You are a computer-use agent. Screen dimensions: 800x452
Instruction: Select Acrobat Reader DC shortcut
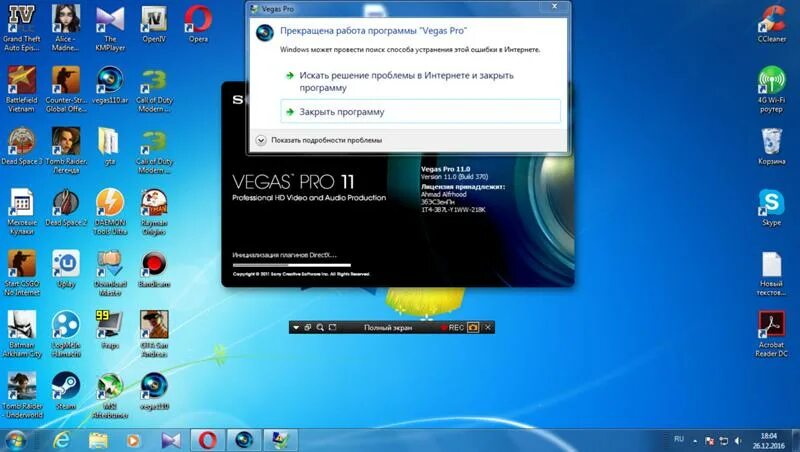point(771,334)
